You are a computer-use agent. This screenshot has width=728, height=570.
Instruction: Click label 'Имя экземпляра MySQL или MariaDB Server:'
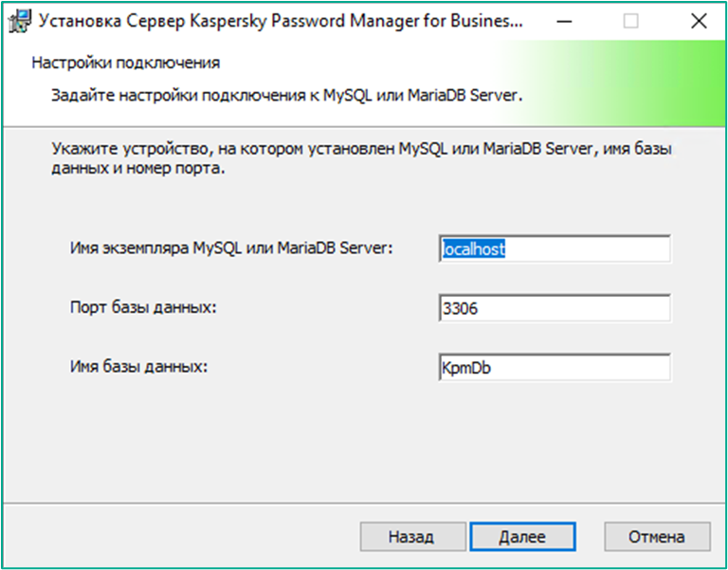click(231, 248)
